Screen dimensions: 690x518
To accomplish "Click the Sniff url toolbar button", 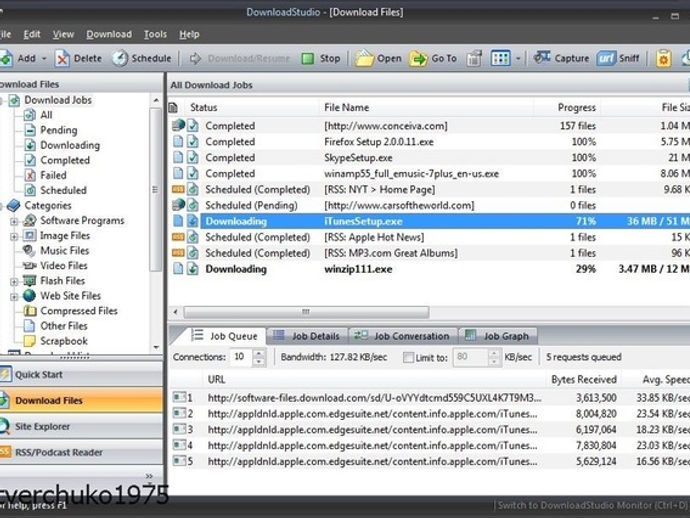I will point(618,58).
